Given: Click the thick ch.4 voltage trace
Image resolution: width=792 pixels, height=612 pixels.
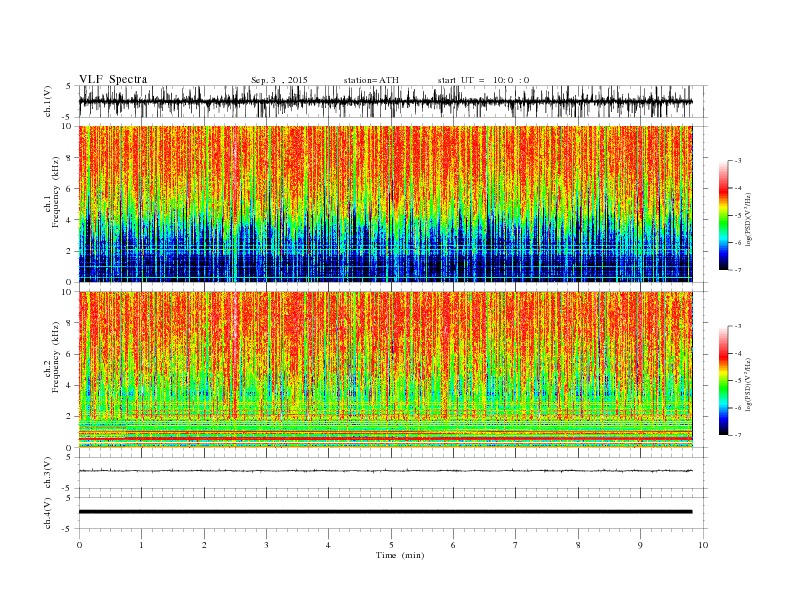Looking at the screenshot, I should click(x=385, y=512).
